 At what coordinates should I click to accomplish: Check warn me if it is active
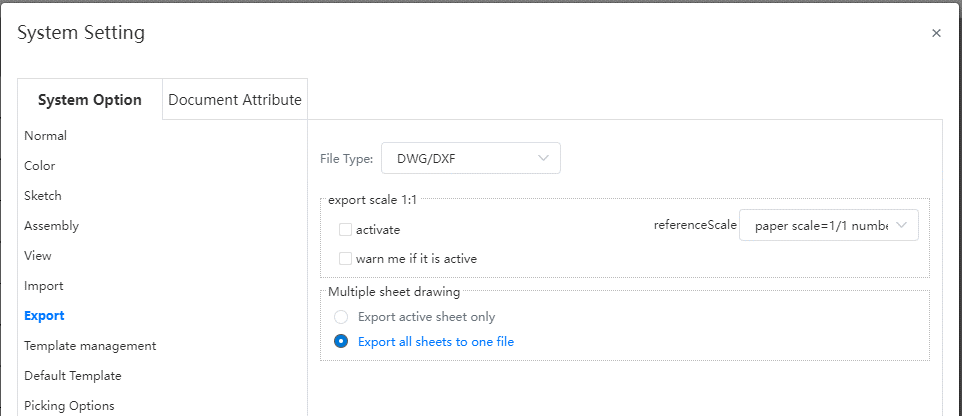345,258
